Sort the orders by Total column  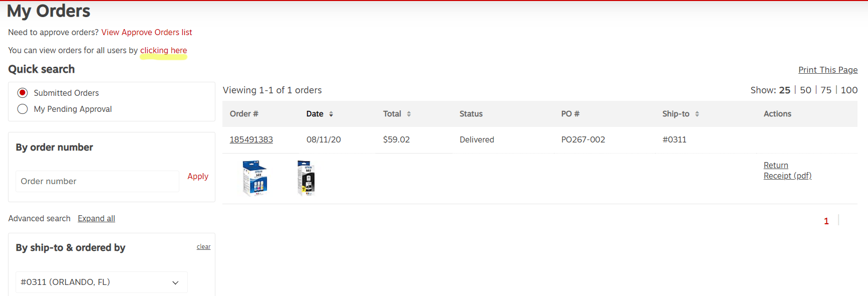[410, 114]
